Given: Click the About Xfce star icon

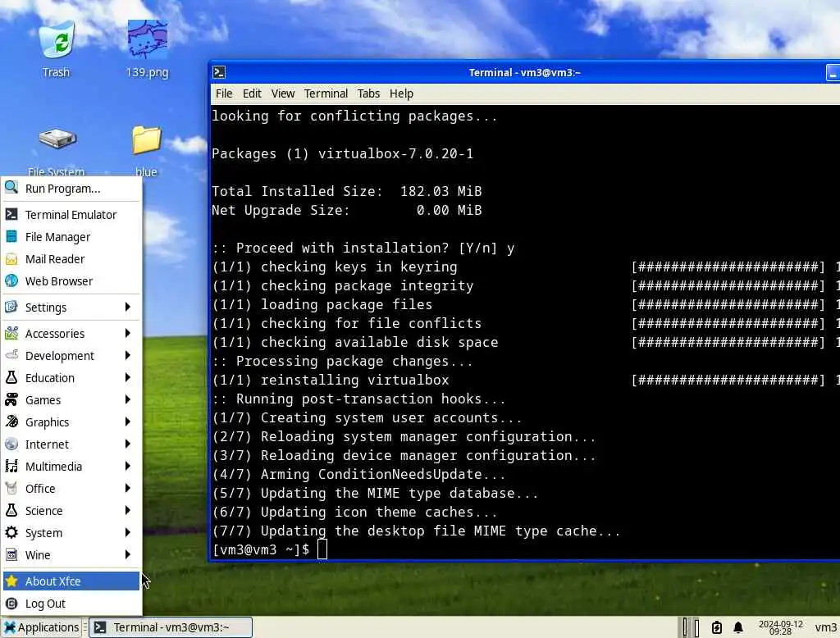Looking at the screenshot, I should click(x=11, y=581).
